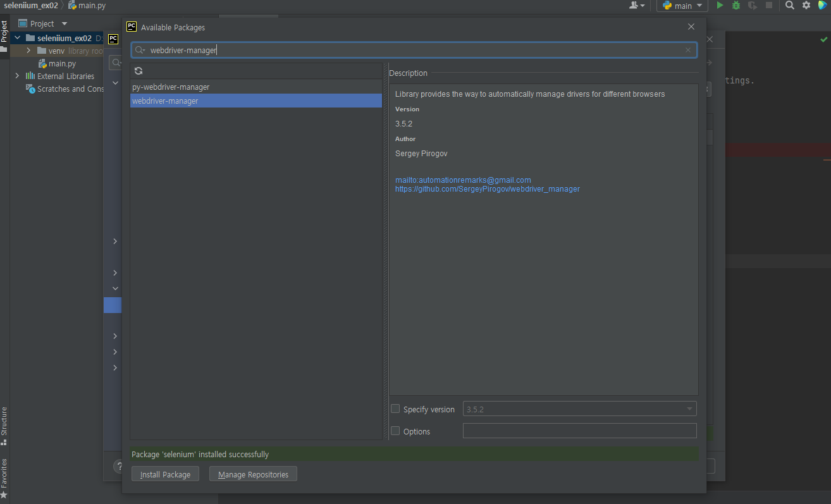The width and height of the screenshot is (831, 504).
Task: Click the gray Stop square icon
Action: tap(769, 5)
